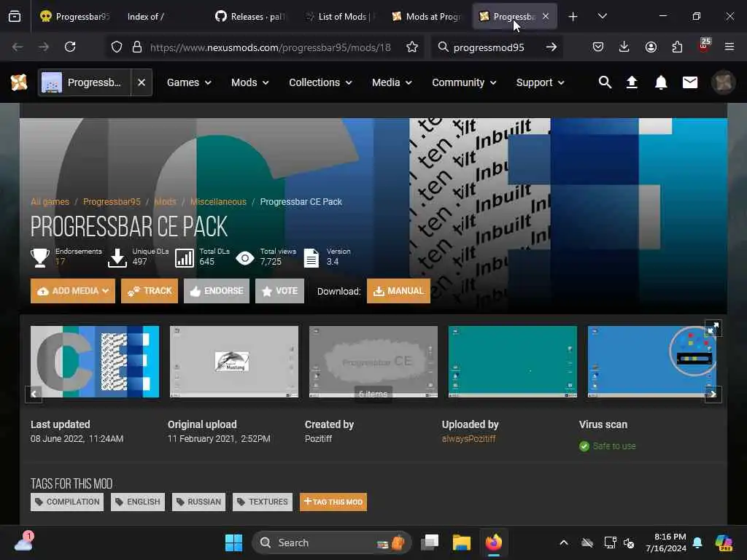This screenshot has width=747, height=560.
Task: Track this mod
Action: pyautogui.click(x=150, y=291)
